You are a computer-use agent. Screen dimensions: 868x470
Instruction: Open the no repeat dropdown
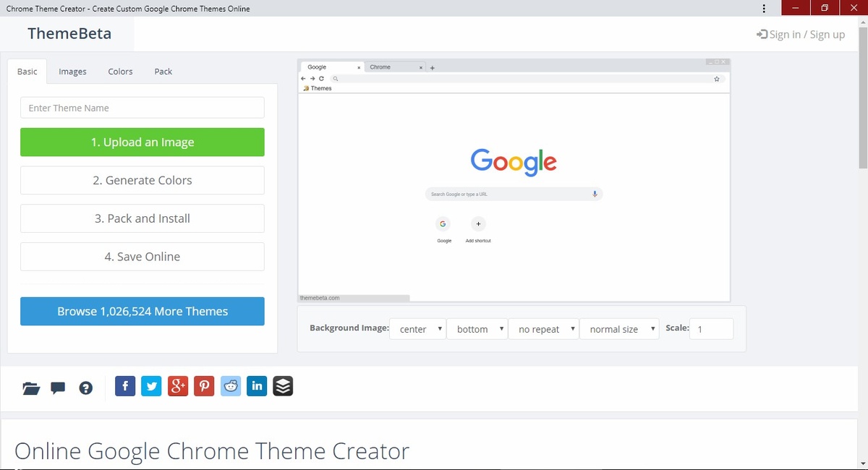coord(543,329)
